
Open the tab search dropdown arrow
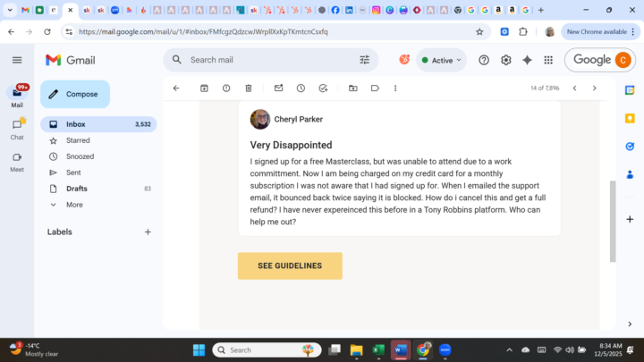[10, 10]
